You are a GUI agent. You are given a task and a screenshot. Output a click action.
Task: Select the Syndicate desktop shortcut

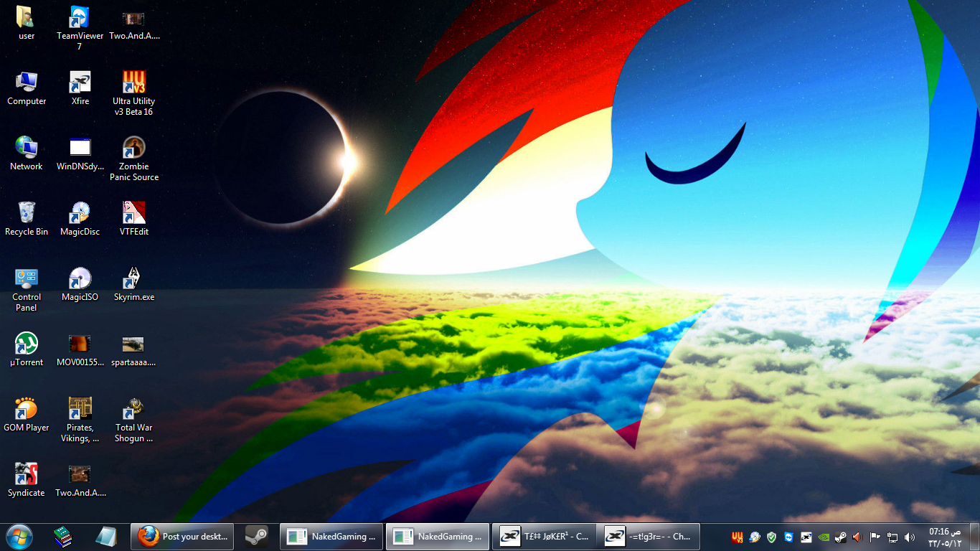pos(27,480)
